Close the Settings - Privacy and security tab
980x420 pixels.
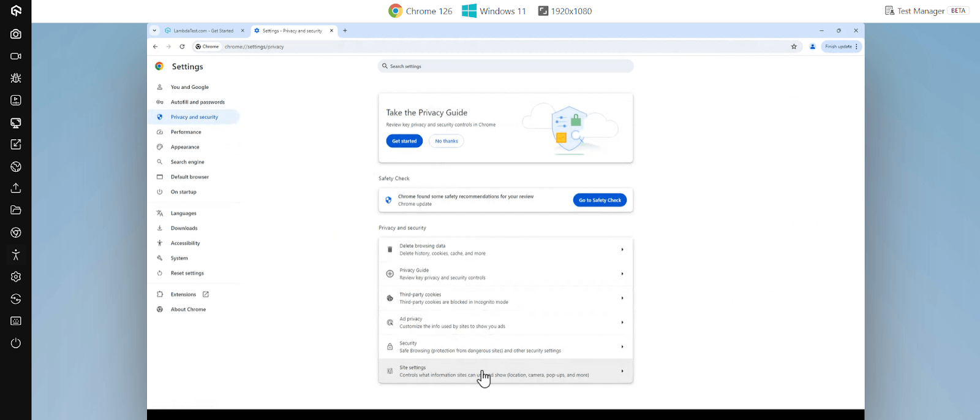pos(331,31)
